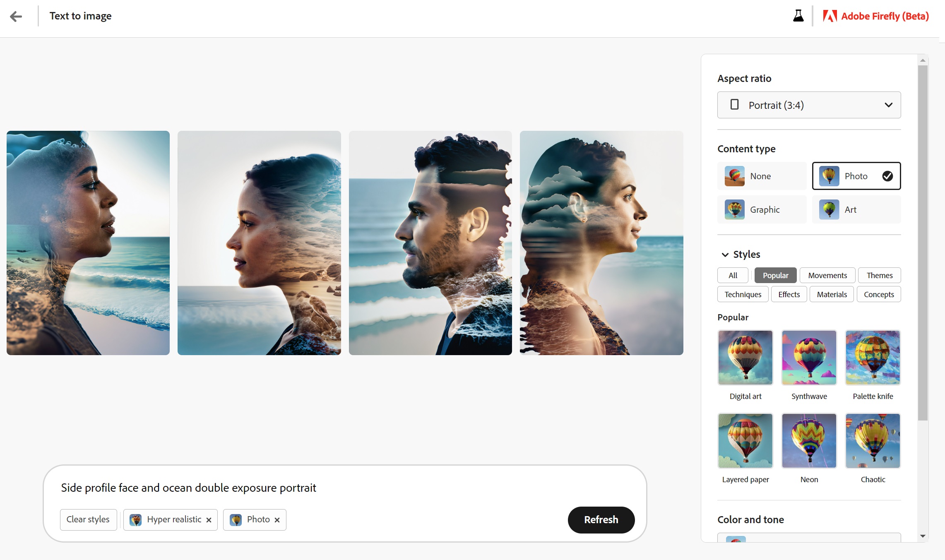Viewport: 945px width, 560px height.
Task: Switch to the Movements styles tab
Action: pos(826,275)
